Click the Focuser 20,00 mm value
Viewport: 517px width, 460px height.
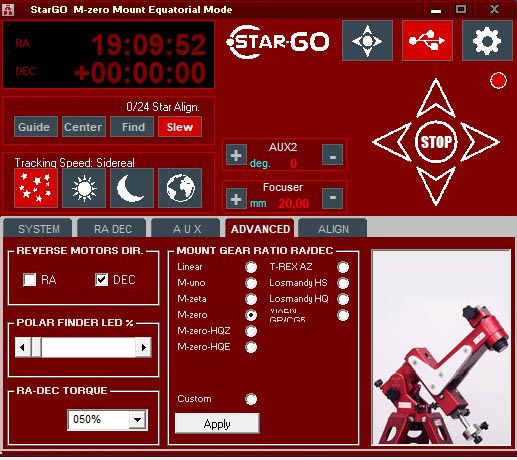(294, 203)
